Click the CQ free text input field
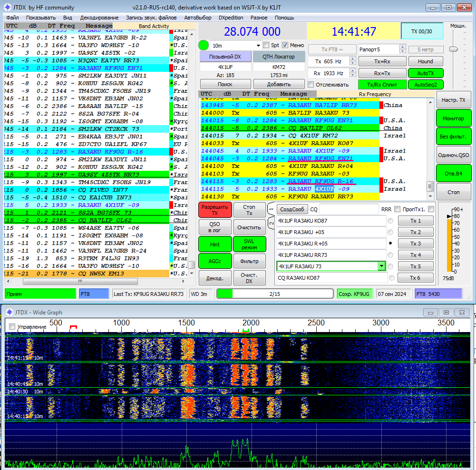Viewport: 476px width, 470px height. (349, 209)
